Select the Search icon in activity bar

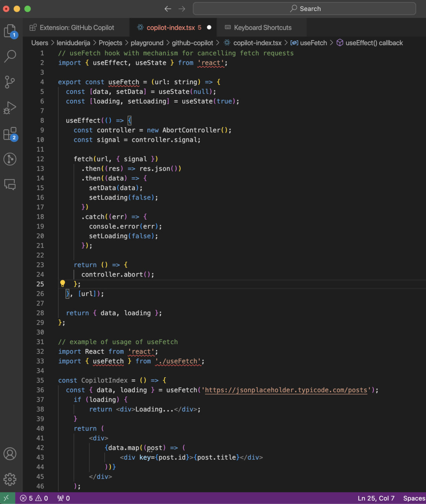(10, 56)
